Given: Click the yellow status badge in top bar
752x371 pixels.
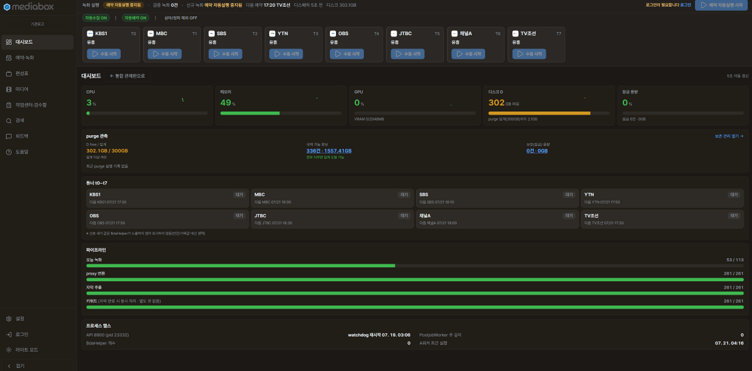Looking at the screenshot, I should (123, 5).
